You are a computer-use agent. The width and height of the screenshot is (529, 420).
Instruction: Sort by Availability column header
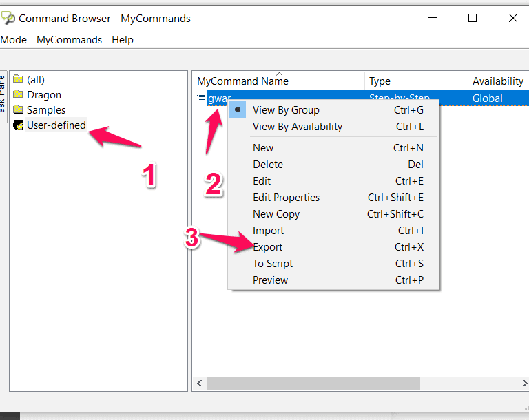498,81
